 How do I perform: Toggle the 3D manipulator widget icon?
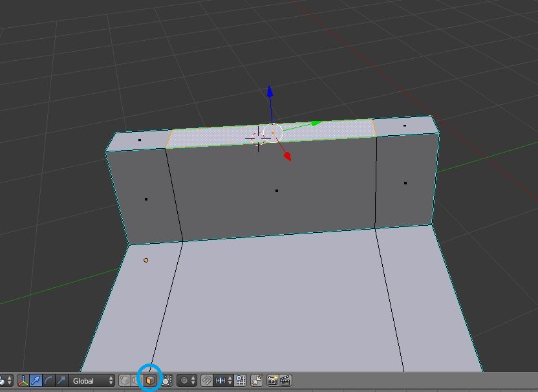pos(23,380)
